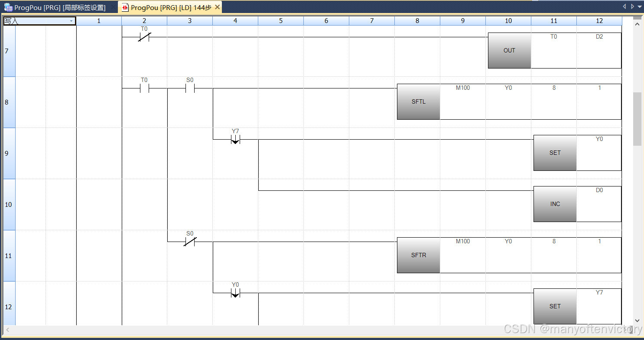644x340 pixels.
Task: Click the INC instruction block
Action: click(555, 204)
